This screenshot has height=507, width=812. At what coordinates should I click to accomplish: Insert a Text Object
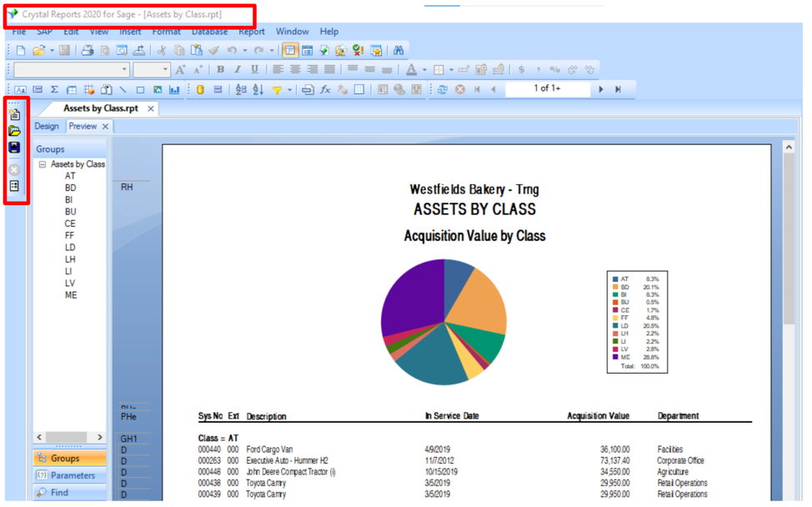[x=20, y=89]
